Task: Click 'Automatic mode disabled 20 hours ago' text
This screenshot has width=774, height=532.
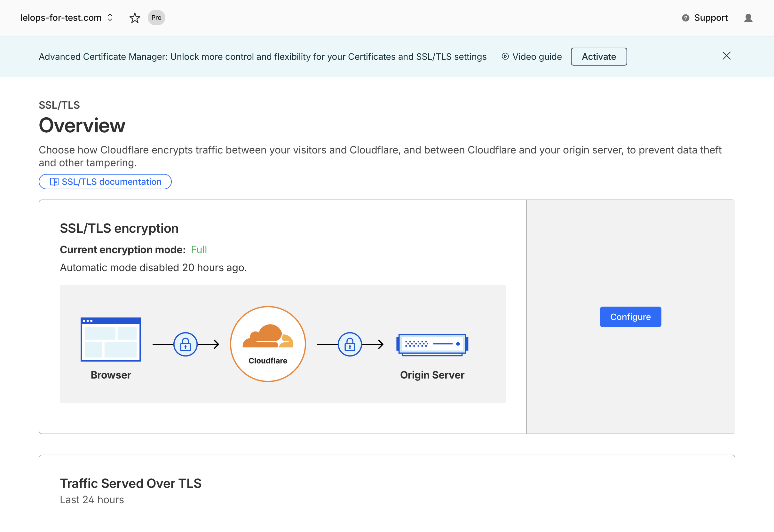Action: 154,268
